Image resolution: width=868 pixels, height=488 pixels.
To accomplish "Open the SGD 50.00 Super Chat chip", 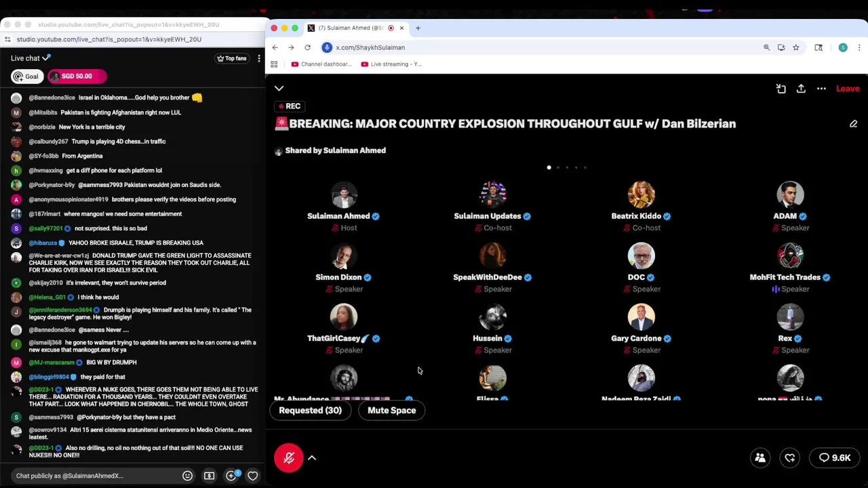I will click(x=77, y=77).
